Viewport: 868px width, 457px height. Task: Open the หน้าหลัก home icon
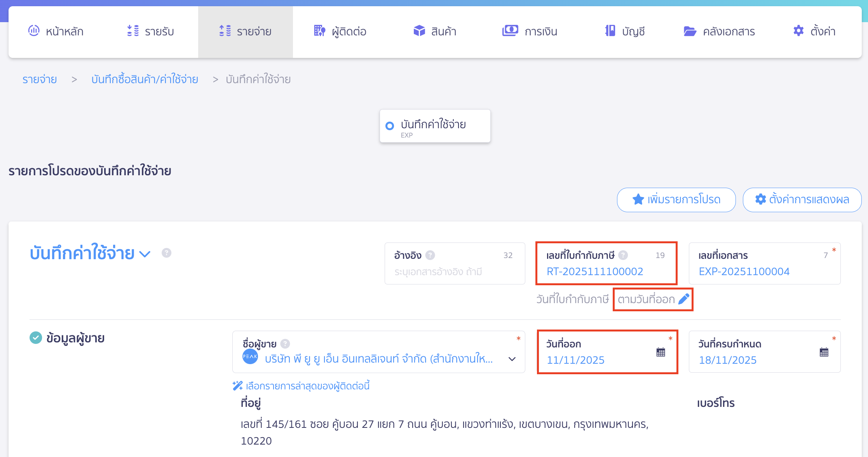[34, 31]
